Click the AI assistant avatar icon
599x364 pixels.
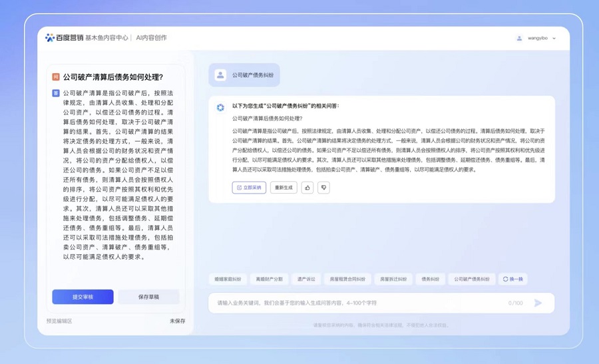pos(220,107)
